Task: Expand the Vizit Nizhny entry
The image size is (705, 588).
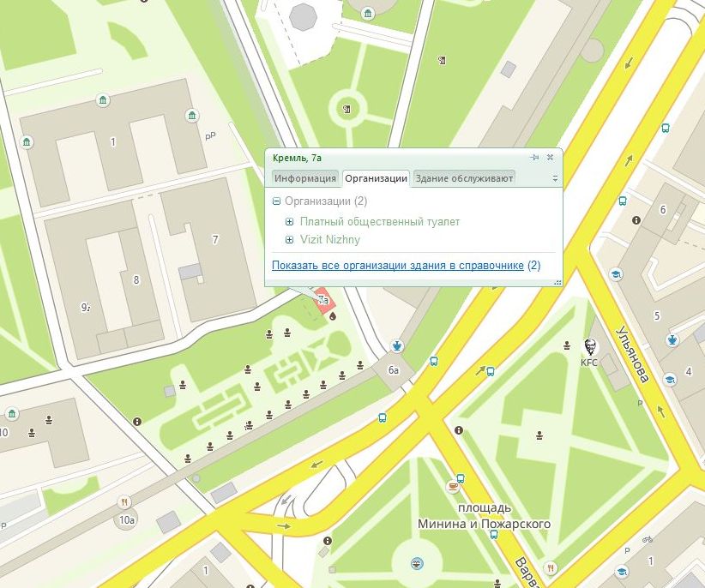Action: click(290, 240)
